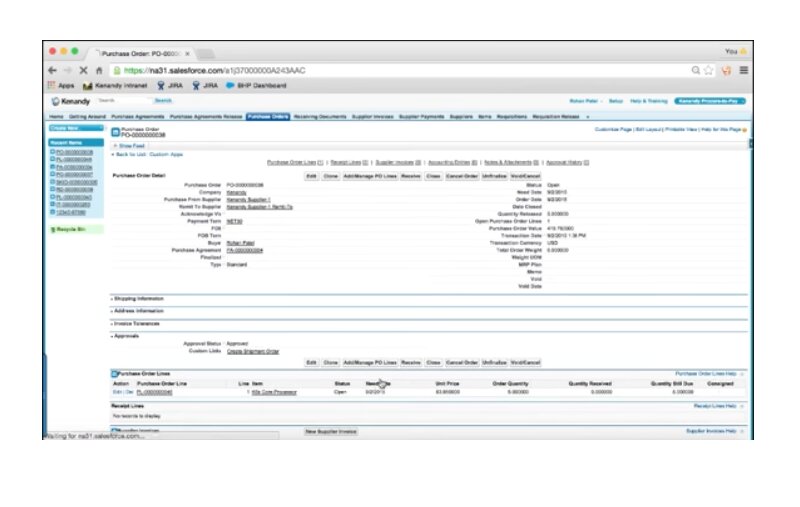Click the top Add/Manage PO Lines button

[x=370, y=176]
